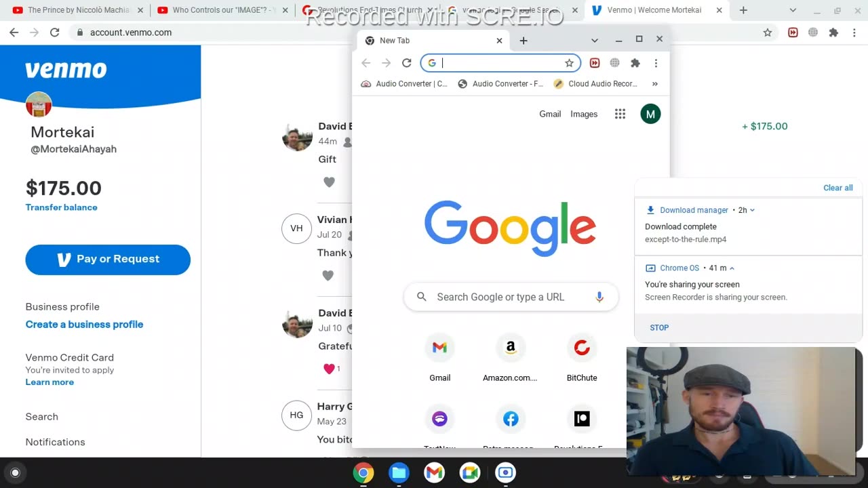Expand the Download manager notification

(752, 210)
